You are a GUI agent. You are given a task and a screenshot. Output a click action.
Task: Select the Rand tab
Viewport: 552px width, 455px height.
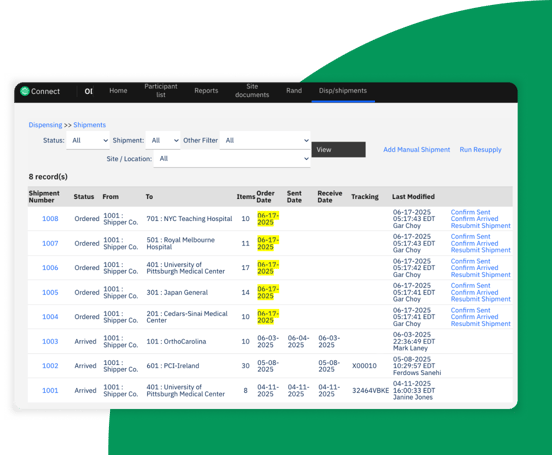pyautogui.click(x=294, y=91)
